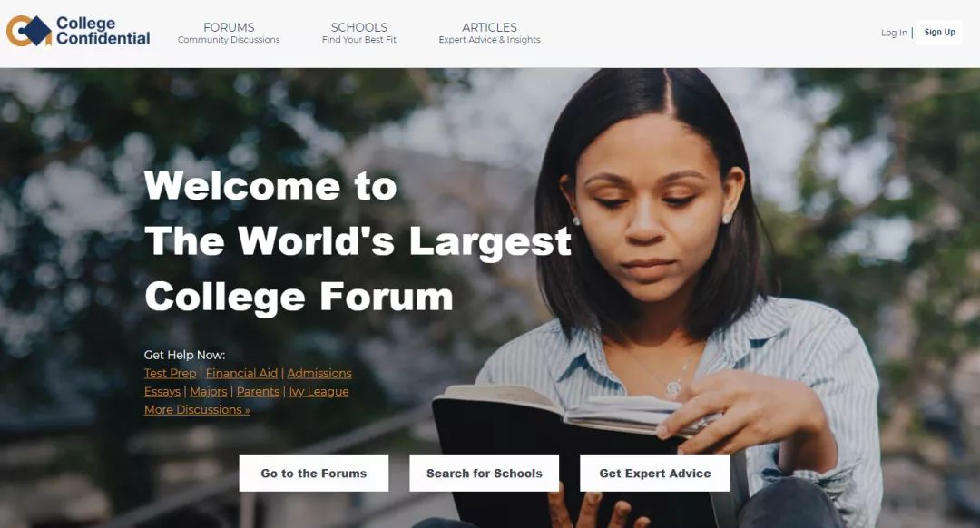Click the Sign Up button
Screen dimensions: 980x528
click(939, 33)
